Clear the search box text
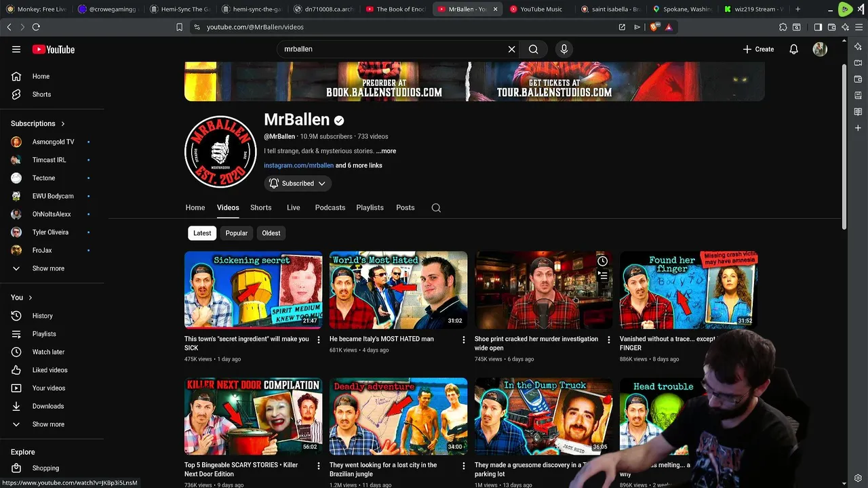Screen dimensions: 868x488 (511, 49)
